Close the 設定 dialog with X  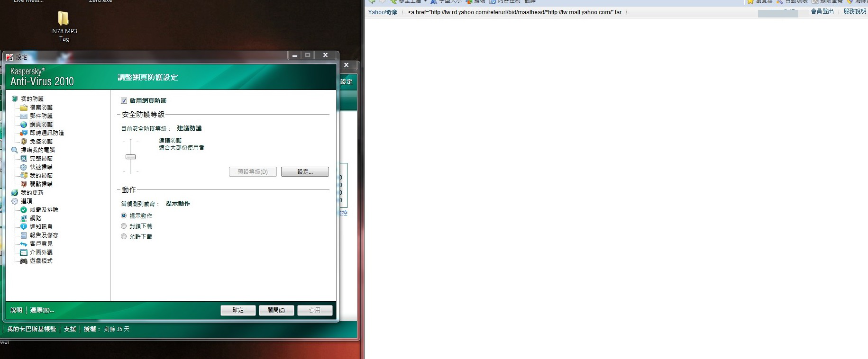click(325, 55)
